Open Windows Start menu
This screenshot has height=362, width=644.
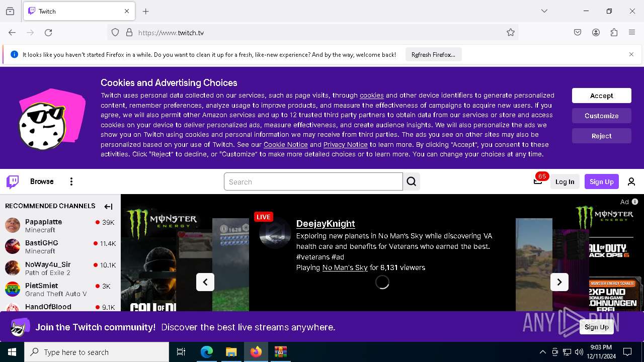12,352
